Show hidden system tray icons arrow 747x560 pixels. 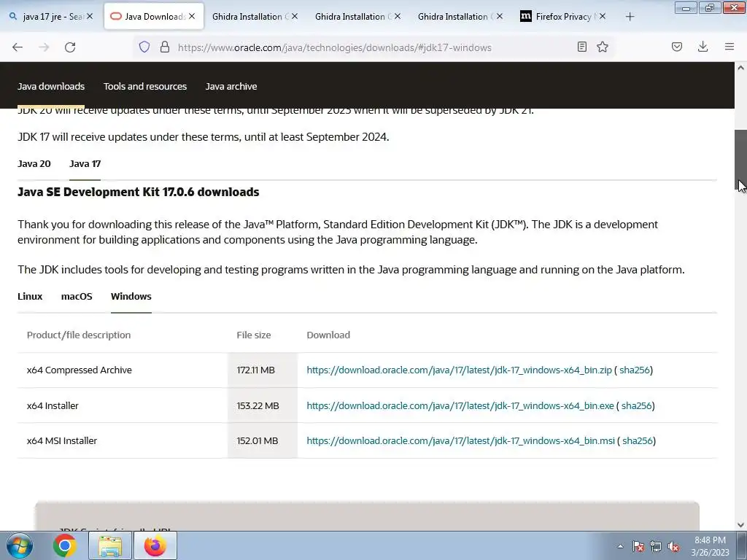click(x=620, y=546)
